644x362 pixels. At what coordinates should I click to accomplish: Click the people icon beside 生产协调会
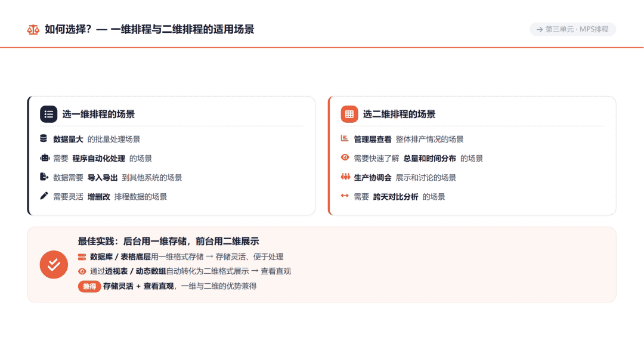click(x=345, y=177)
